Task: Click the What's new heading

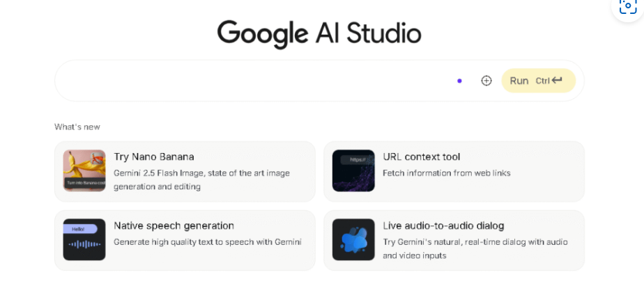Action: point(77,127)
